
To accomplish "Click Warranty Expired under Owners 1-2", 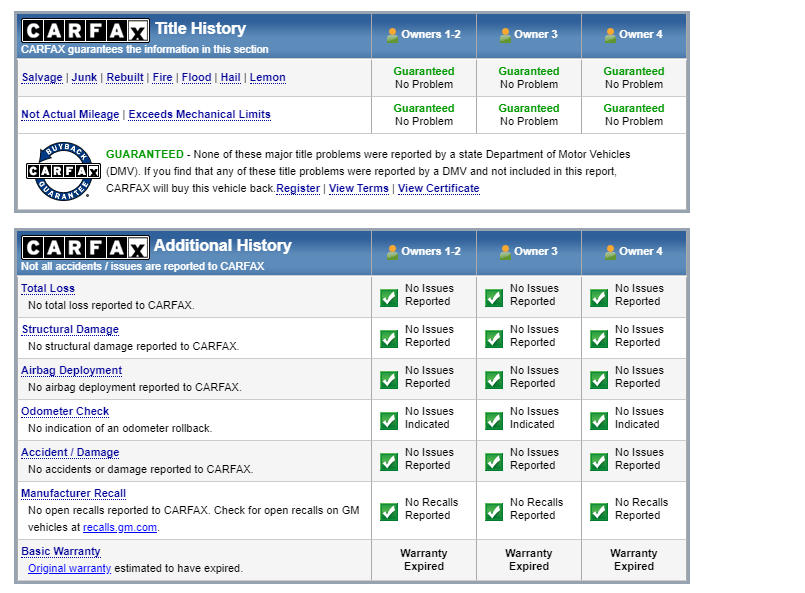I will 424,560.
